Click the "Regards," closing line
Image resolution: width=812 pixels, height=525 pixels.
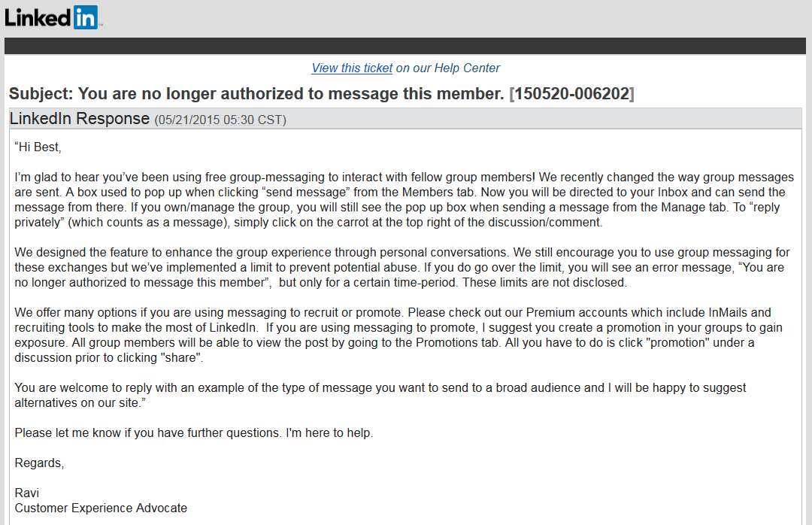[x=39, y=463]
